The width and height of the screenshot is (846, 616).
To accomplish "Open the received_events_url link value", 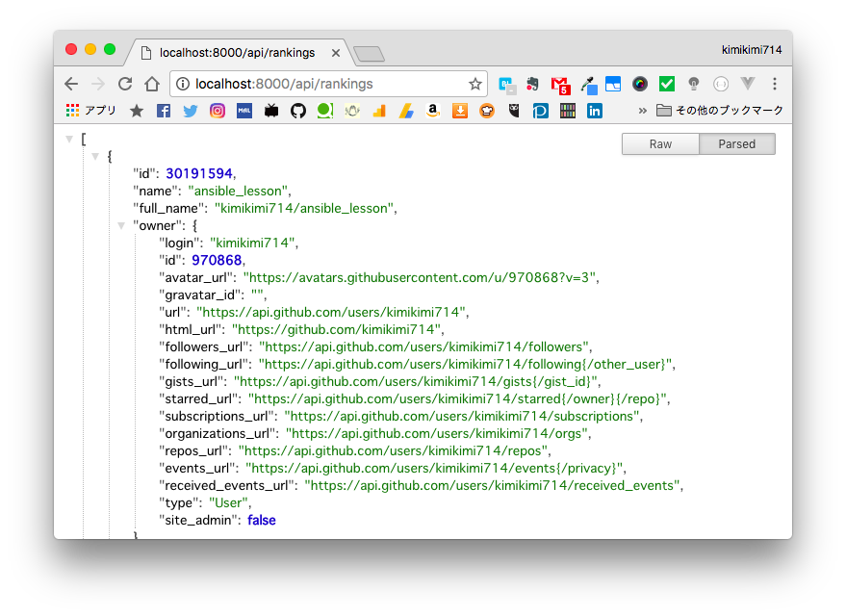I will pos(492,485).
